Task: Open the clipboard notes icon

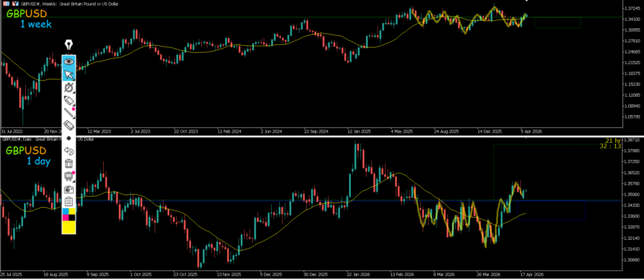Action: [69, 201]
